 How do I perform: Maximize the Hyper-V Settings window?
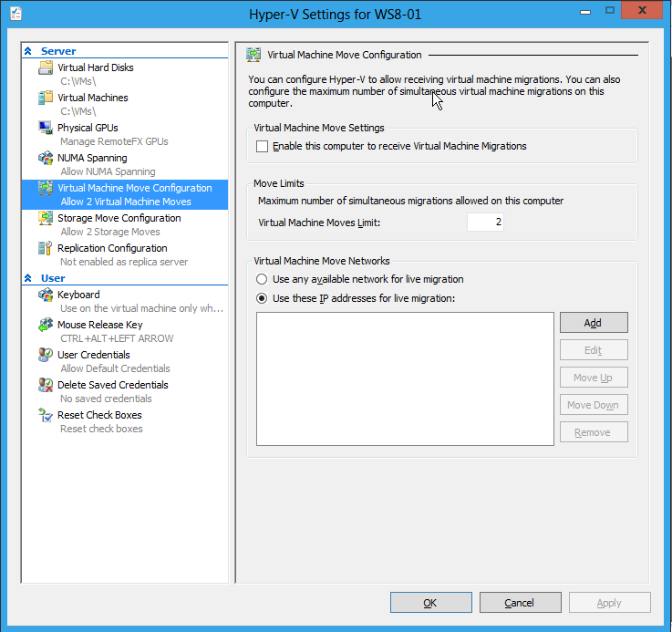click(610, 10)
